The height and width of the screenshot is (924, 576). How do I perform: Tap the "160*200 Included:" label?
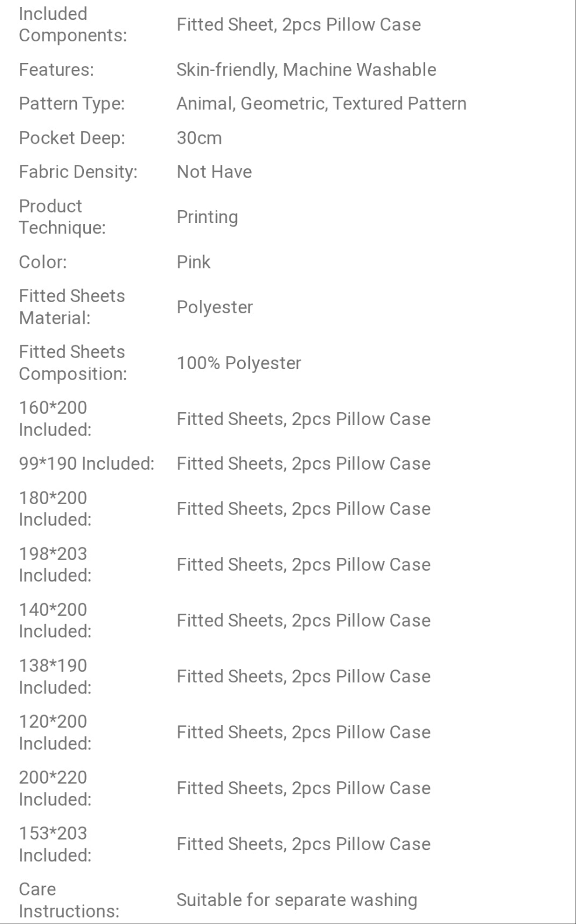coord(55,419)
